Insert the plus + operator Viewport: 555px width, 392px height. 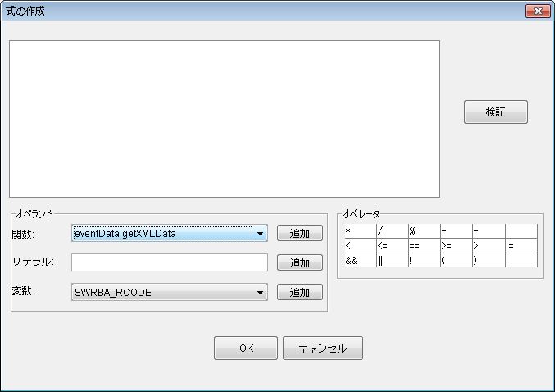tap(457, 231)
